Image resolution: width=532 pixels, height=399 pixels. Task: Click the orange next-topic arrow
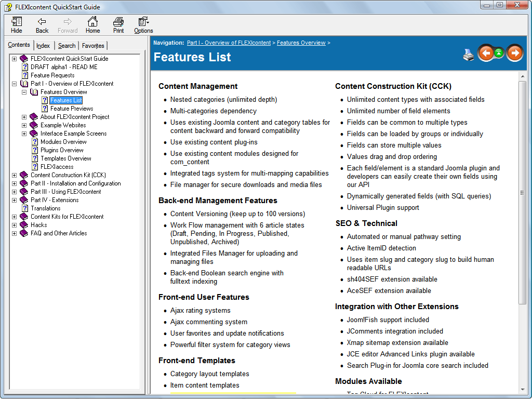pyautogui.click(x=515, y=53)
